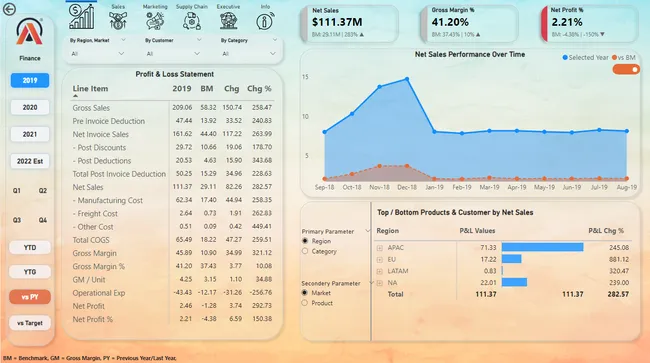Click the Gross Margin % row label
The image size is (650, 363).
click(x=99, y=266)
